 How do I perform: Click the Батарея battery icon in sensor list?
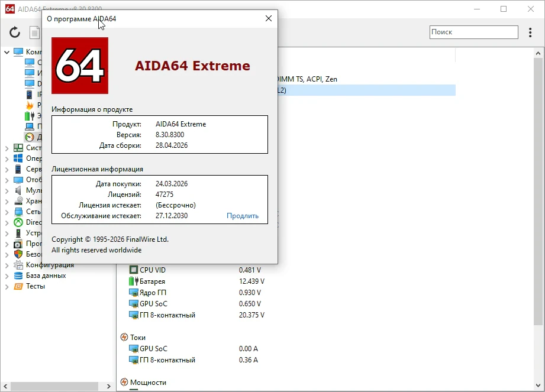(x=134, y=281)
